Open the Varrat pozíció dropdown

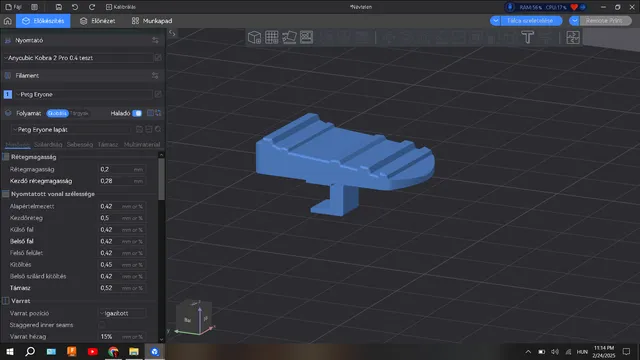[122, 313]
